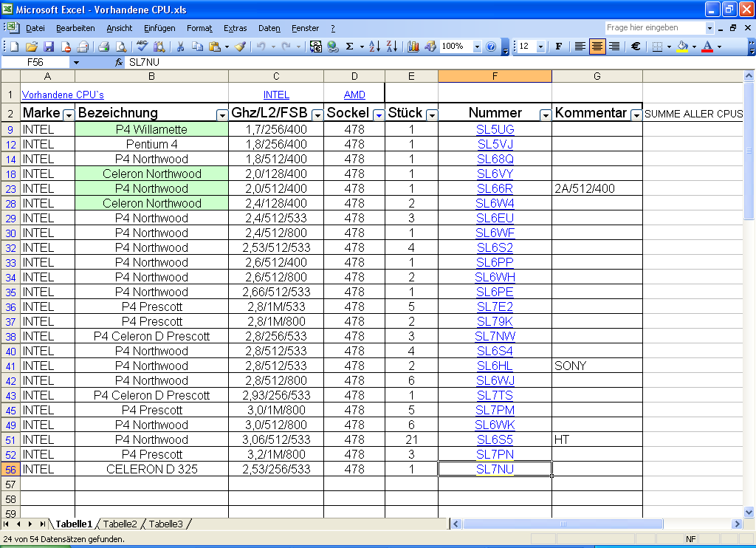This screenshot has height=548, width=756.
Task: Apply Euro currency format
Action: (636, 47)
